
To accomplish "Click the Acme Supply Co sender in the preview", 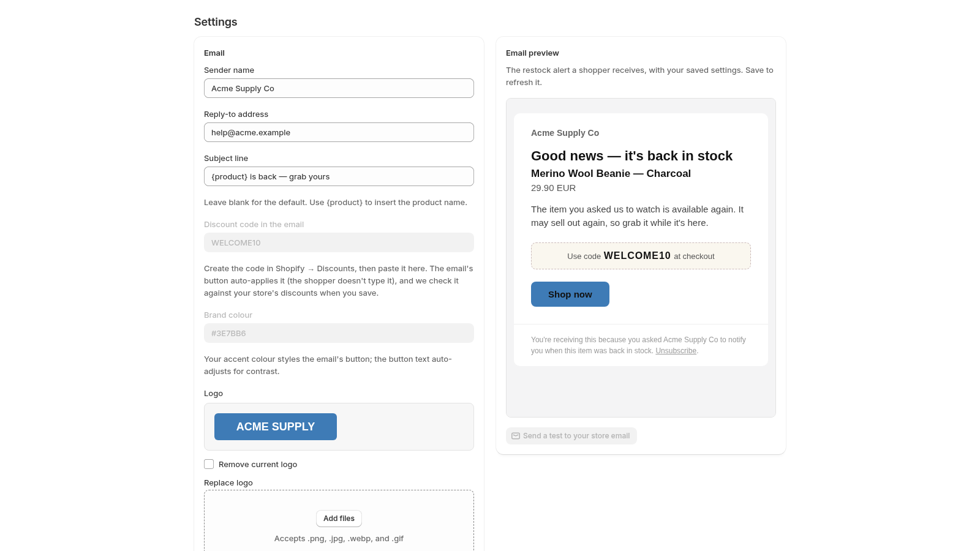I will pyautogui.click(x=565, y=133).
